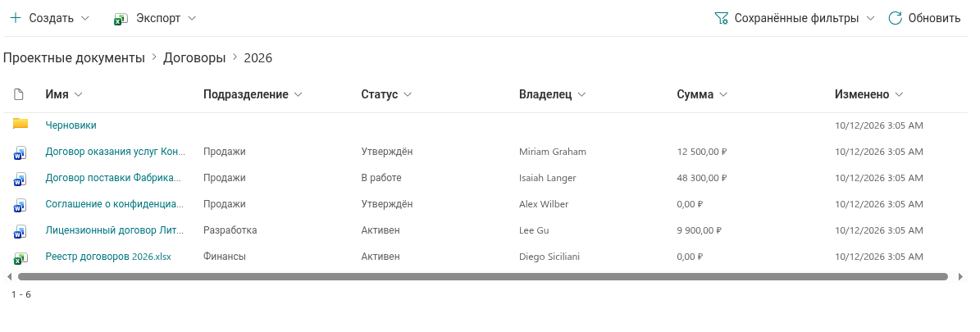The image size is (980, 332).
Task: Open Сохранённые фильтры dropdown chevron
Action: click(x=870, y=18)
